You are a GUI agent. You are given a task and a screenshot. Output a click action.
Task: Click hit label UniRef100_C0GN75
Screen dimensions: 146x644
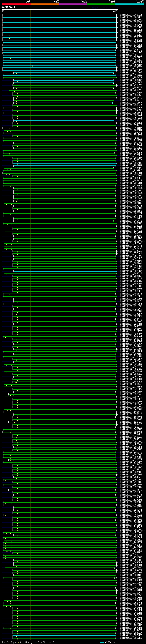131,221
